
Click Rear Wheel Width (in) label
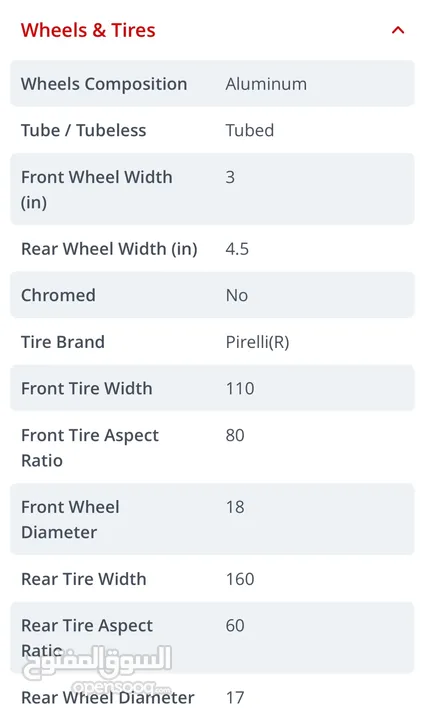109,249
